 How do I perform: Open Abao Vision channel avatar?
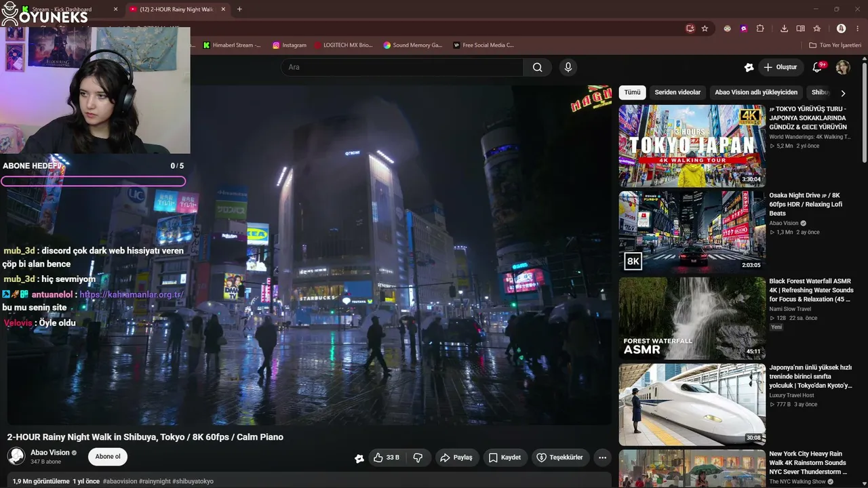16,456
